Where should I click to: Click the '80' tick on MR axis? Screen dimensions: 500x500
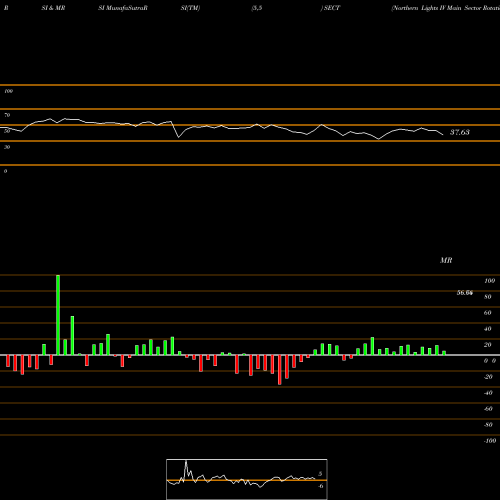click(488, 297)
